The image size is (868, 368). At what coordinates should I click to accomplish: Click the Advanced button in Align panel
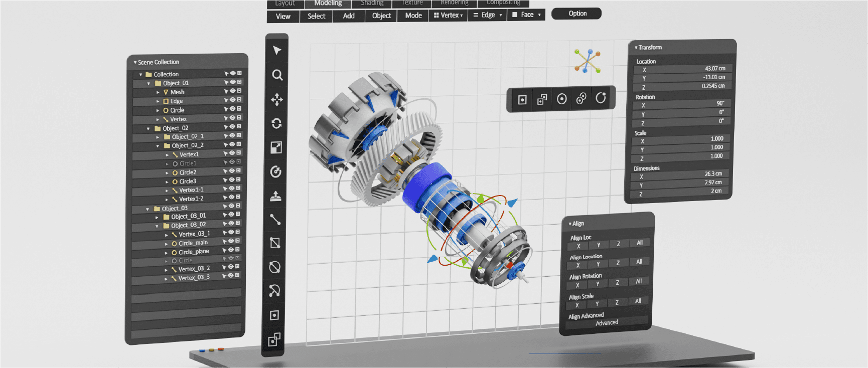click(x=607, y=323)
